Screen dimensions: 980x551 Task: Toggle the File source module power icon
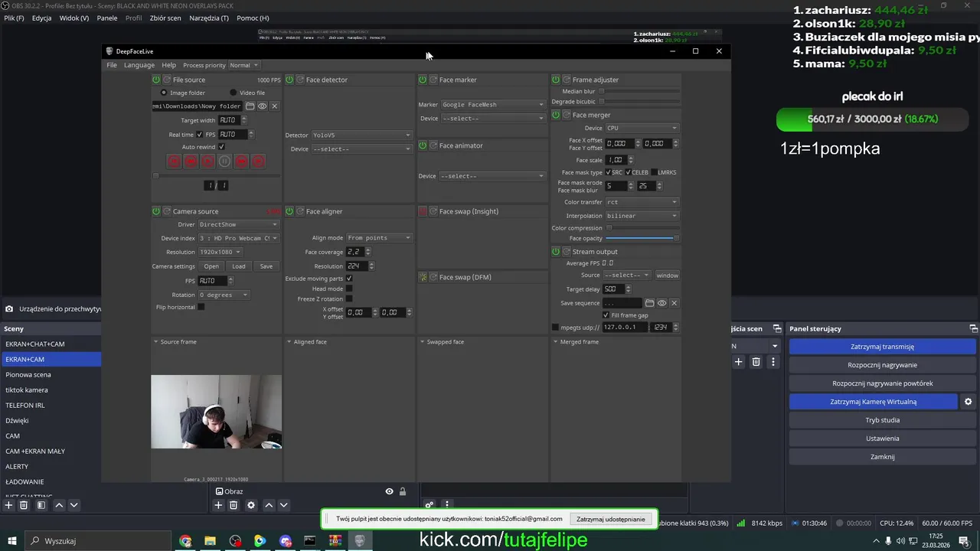pos(156,80)
